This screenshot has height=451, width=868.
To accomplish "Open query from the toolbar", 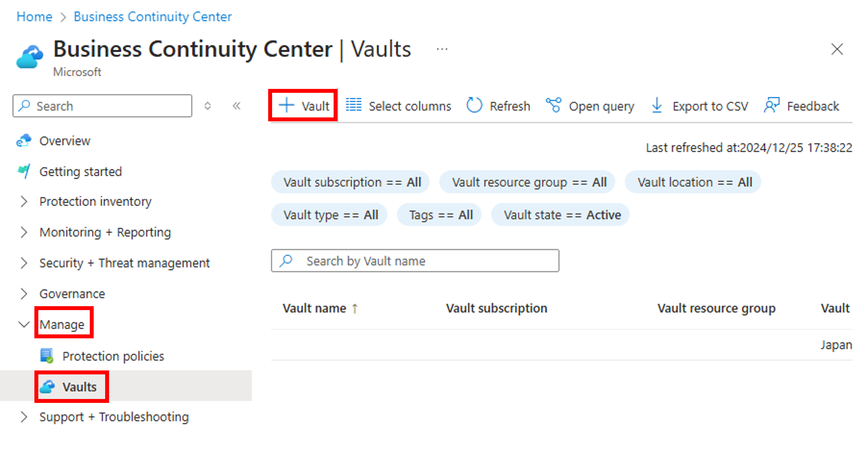I will 590,106.
